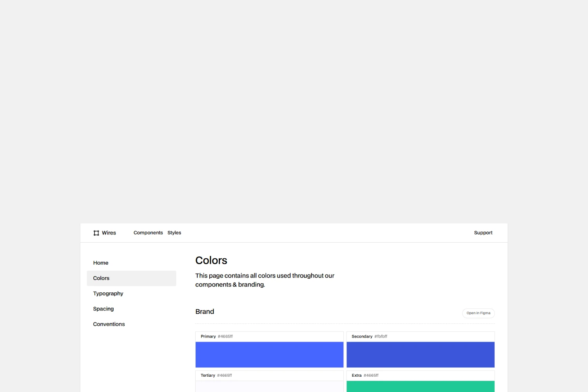
Task: Click the Open in Figma button
Action: pos(478,313)
